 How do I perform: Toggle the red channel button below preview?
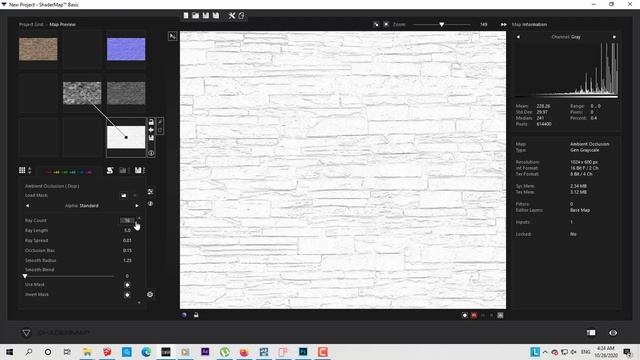point(474,316)
